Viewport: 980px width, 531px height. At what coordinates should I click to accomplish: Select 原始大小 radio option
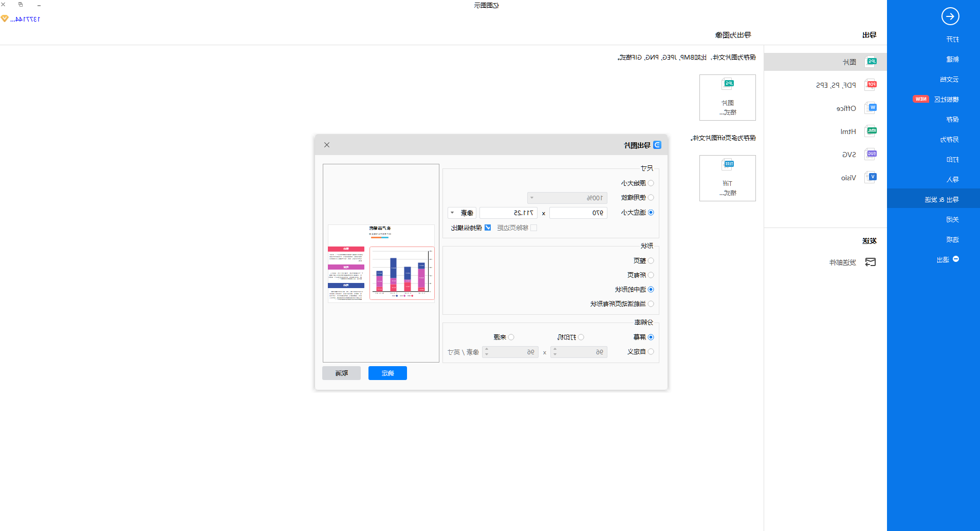coord(651,183)
